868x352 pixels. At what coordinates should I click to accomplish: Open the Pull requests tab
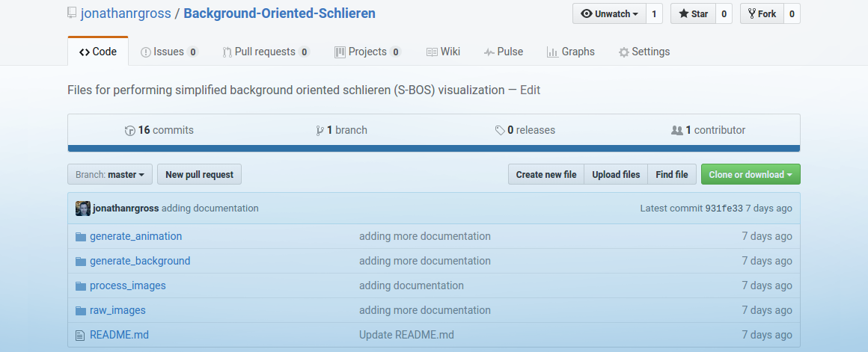[266, 52]
